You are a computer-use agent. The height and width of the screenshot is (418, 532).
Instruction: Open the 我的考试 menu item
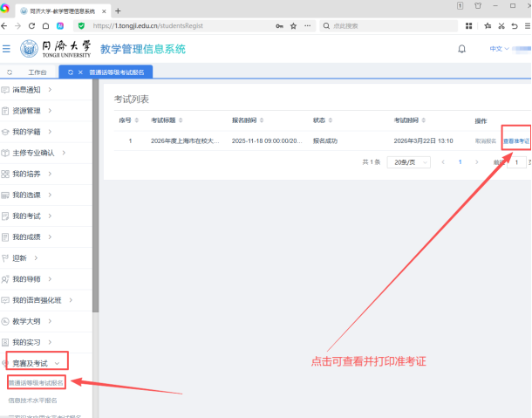pyautogui.click(x=46, y=216)
